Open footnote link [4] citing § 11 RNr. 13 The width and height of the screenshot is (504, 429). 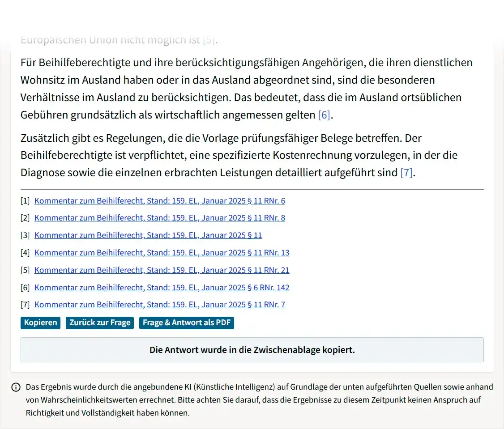click(162, 253)
